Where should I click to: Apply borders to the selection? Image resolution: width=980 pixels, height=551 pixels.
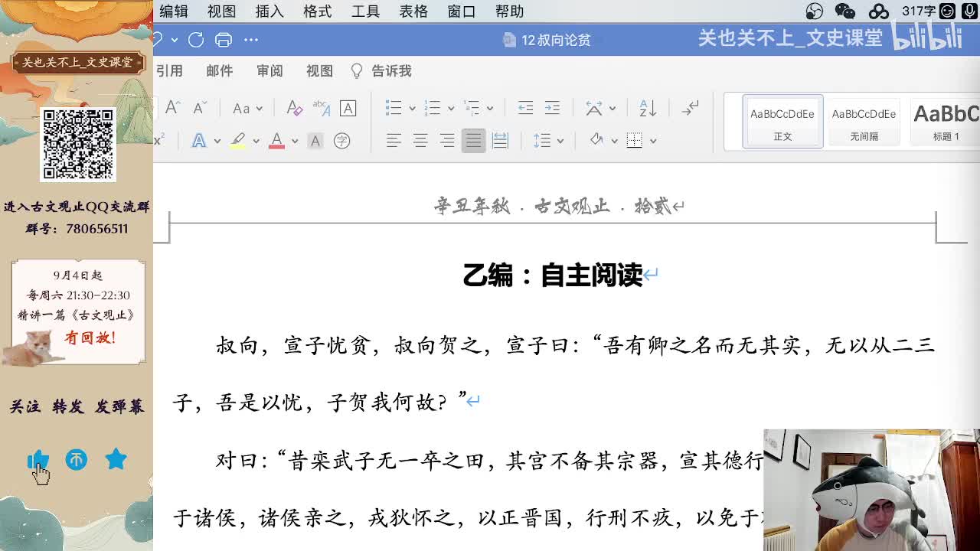click(634, 141)
